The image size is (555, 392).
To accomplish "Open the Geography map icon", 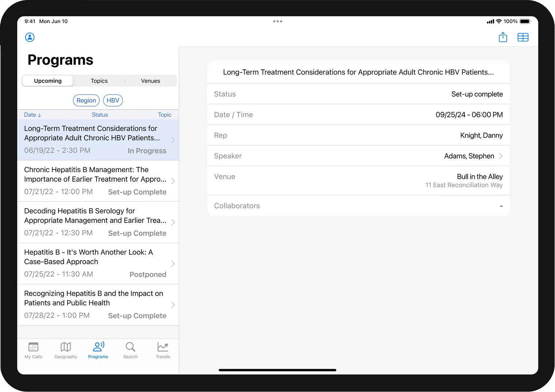I will [x=66, y=347].
